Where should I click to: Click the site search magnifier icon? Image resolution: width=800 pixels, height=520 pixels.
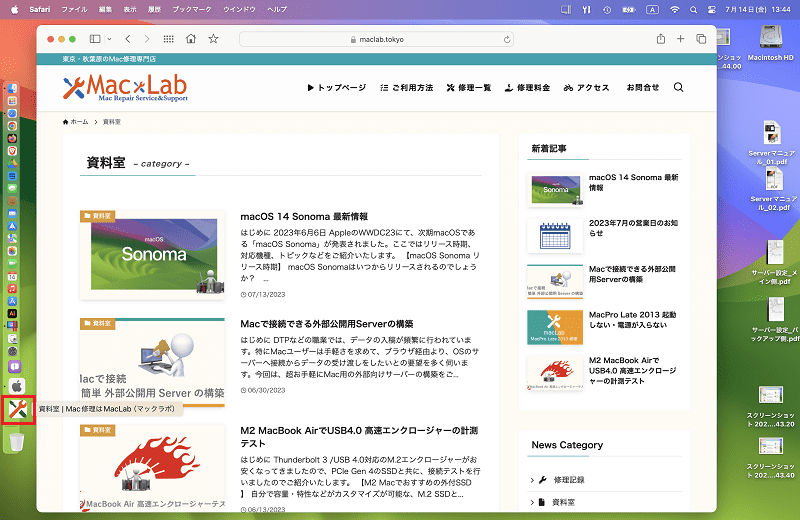[x=678, y=87]
